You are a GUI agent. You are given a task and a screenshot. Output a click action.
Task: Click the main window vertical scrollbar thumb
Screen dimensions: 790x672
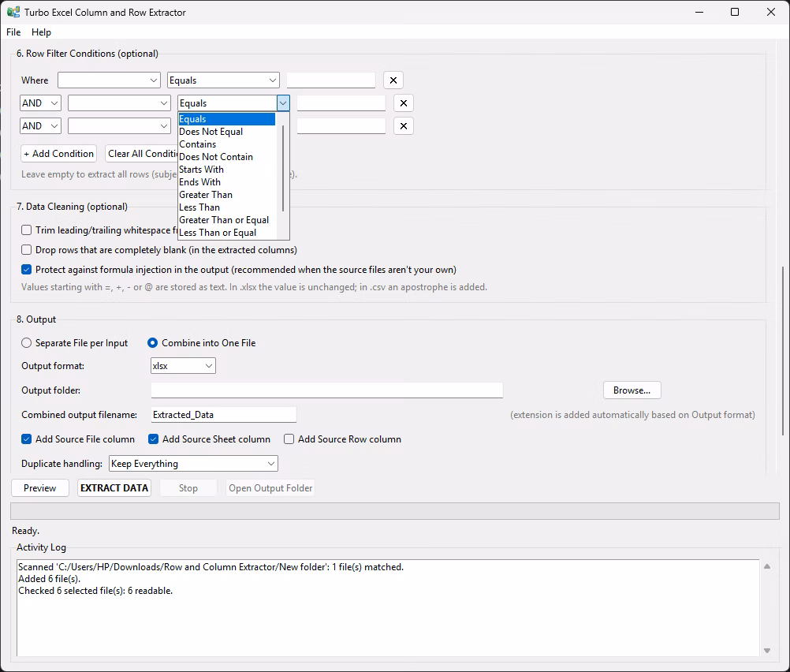[782, 351]
